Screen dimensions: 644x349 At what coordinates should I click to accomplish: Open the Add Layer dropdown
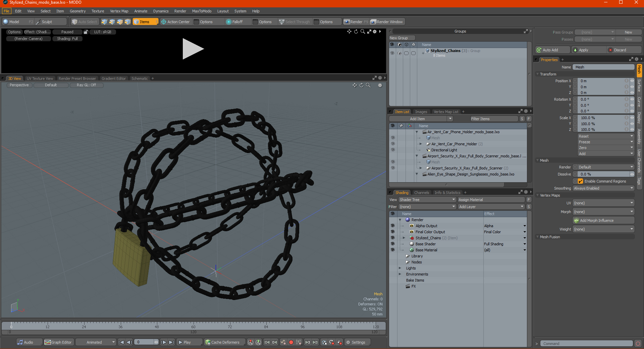(x=491, y=207)
